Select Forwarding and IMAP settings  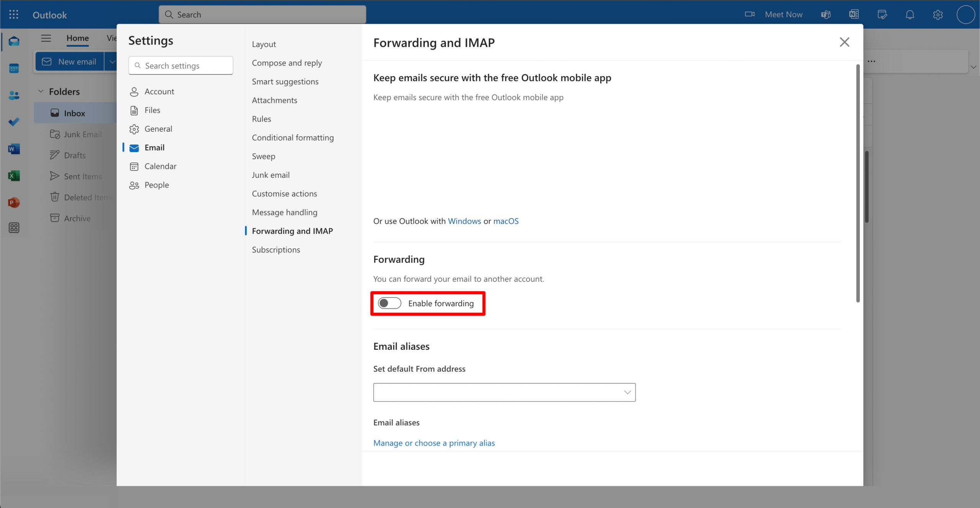coord(292,231)
